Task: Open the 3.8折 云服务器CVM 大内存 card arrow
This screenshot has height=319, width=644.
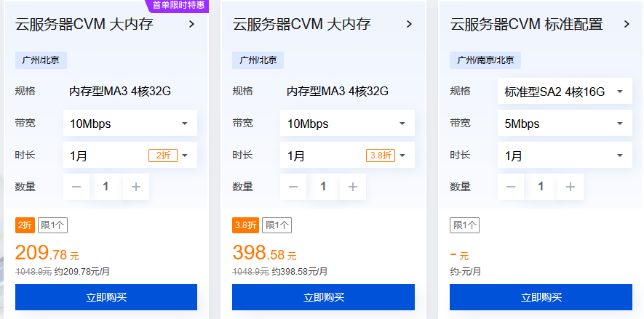Action: click(x=409, y=24)
